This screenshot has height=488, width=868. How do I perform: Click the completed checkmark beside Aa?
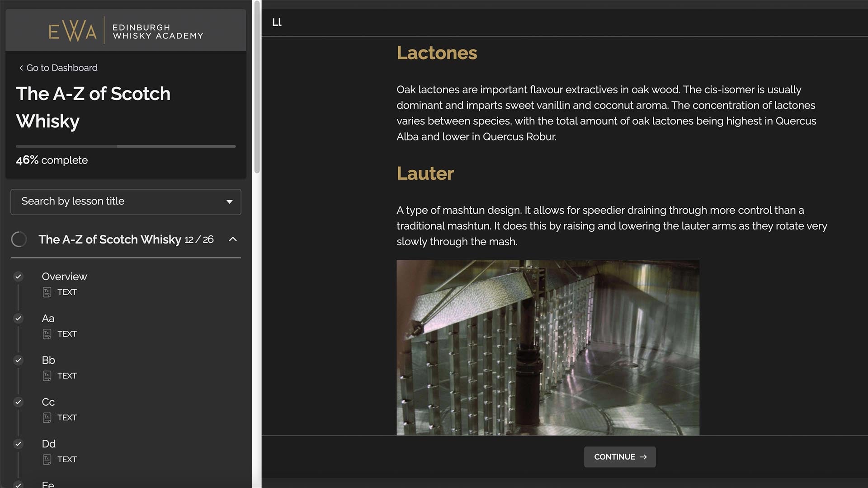[x=18, y=318]
